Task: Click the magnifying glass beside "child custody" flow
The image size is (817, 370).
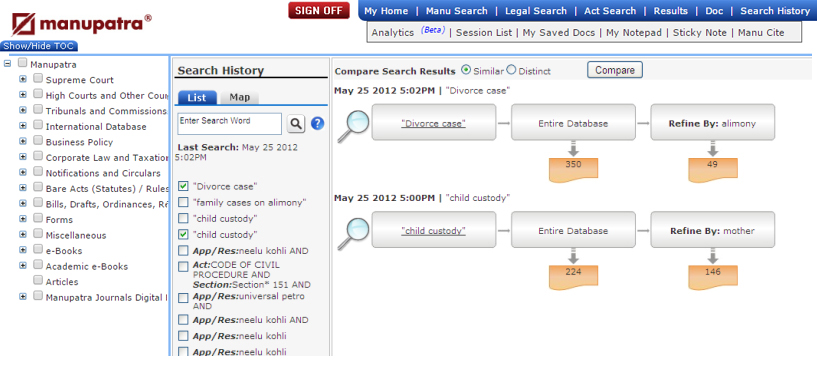Action: coord(353,233)
